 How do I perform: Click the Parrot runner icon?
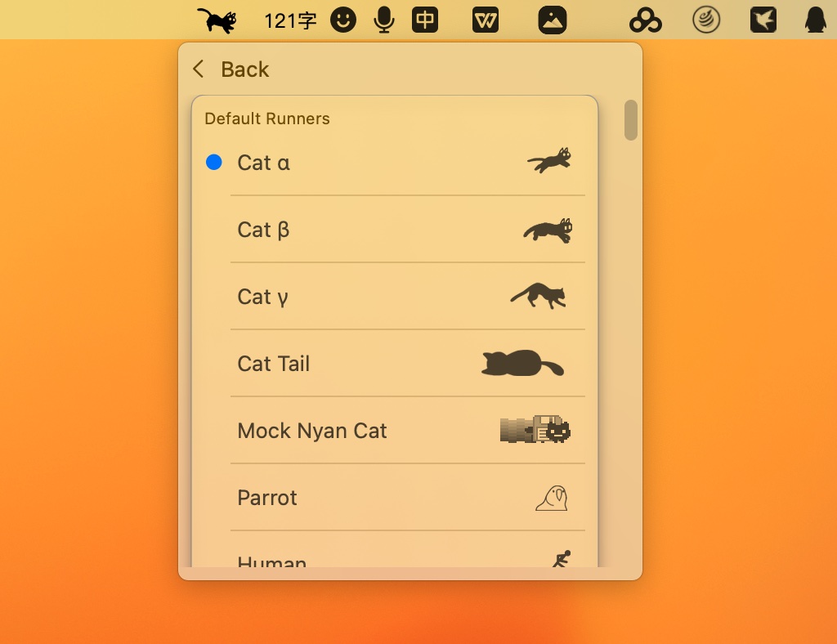pos(553,496)
